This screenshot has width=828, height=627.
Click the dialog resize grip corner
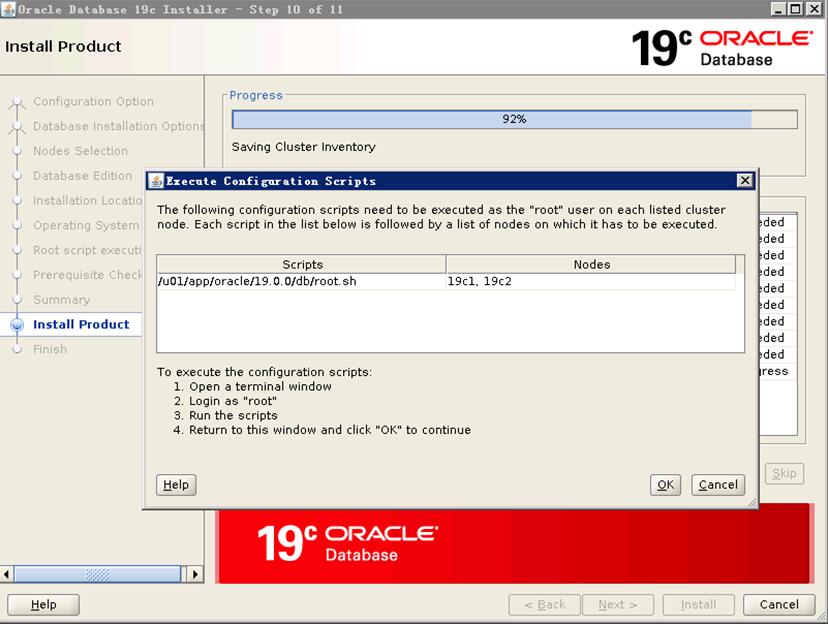[751, 503]
